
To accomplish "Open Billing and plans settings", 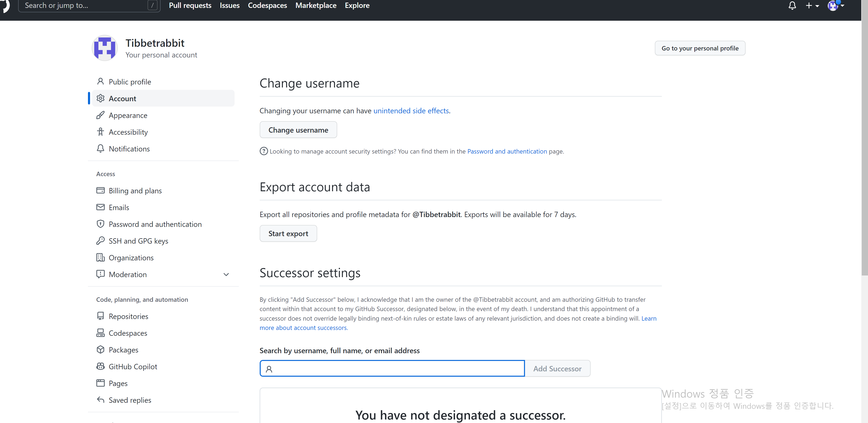I will pyautogui.click(x=163, y=190).
